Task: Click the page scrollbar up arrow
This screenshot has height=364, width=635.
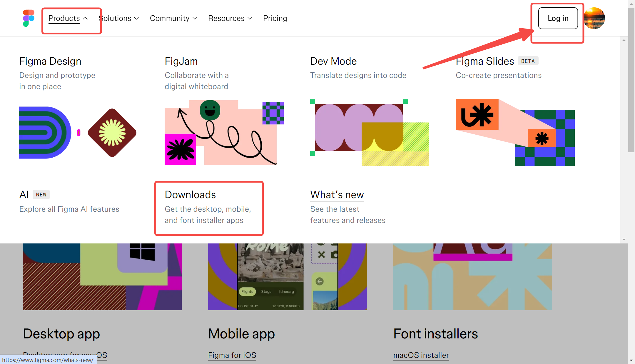Action: (x=631, y=4)
